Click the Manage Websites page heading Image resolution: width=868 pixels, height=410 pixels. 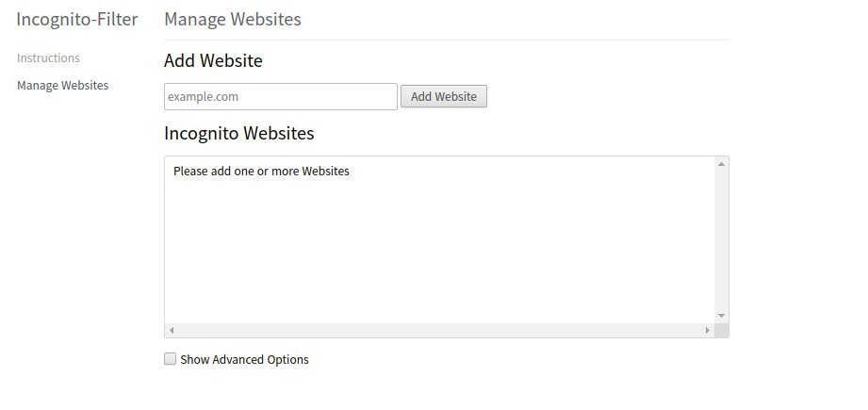pos(233,20)
